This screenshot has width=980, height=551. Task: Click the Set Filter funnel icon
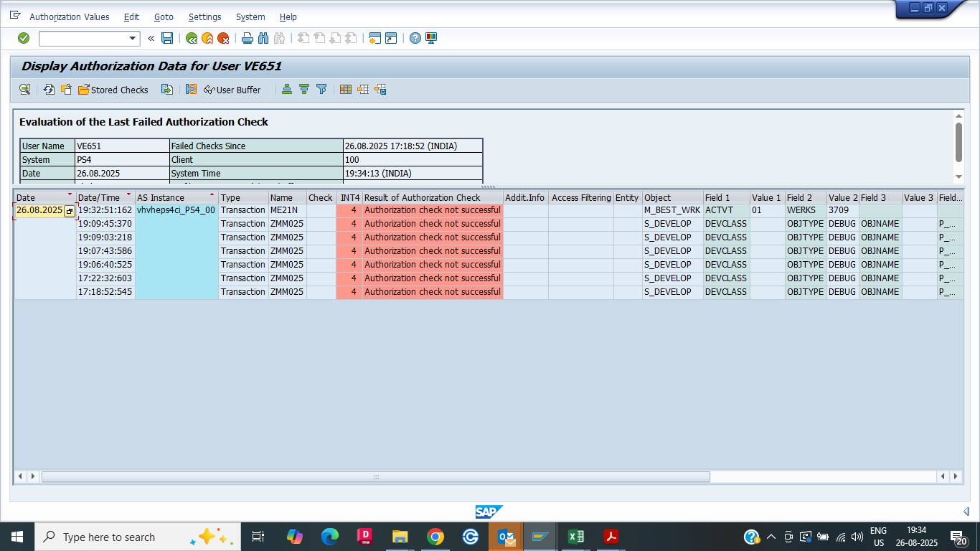(x=321, y=90)
